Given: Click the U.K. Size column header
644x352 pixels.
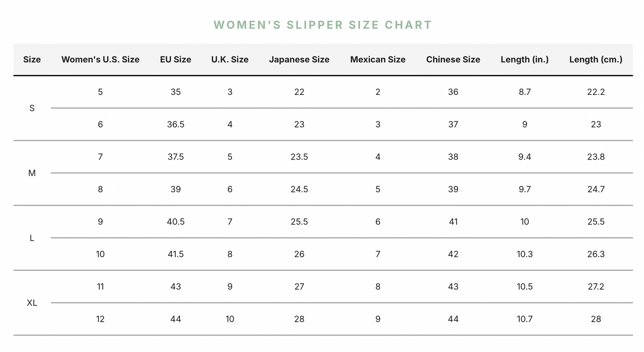Looking at the screenshot, I should 230,60.
